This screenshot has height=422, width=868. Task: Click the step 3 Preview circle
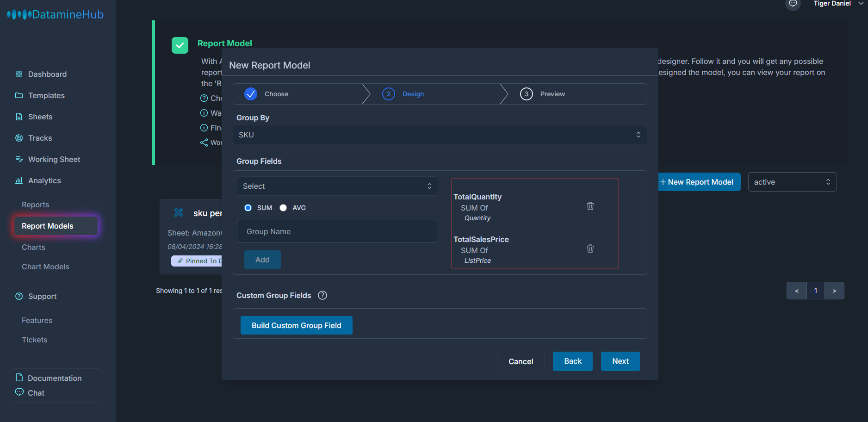[527, 94]
